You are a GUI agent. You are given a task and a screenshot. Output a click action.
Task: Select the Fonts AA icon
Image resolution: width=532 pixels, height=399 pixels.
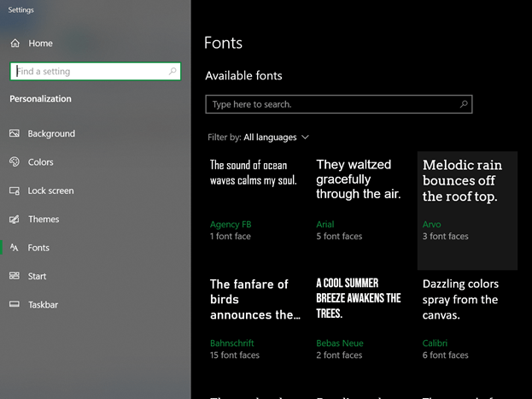(15, 248)
